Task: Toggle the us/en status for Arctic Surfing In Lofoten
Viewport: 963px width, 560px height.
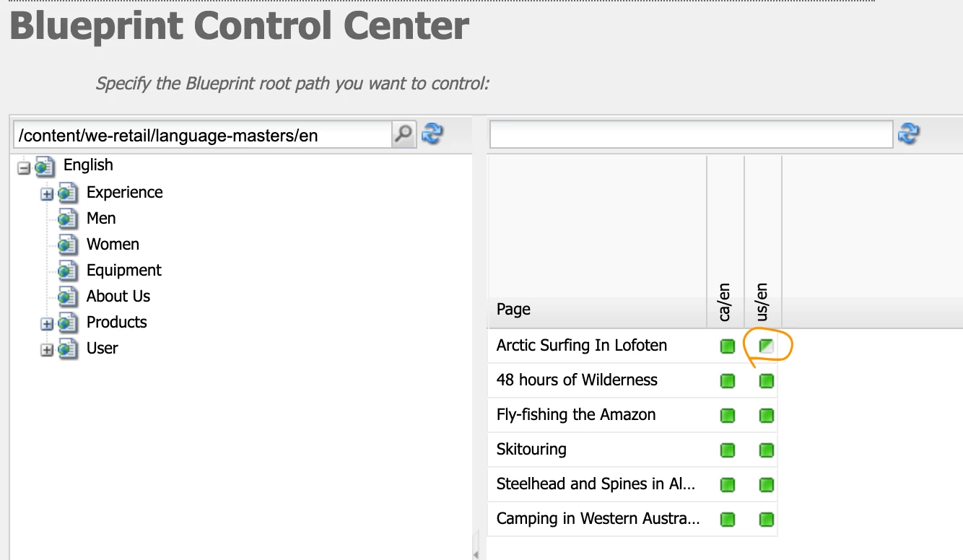Action: click(x=766, y=346)
